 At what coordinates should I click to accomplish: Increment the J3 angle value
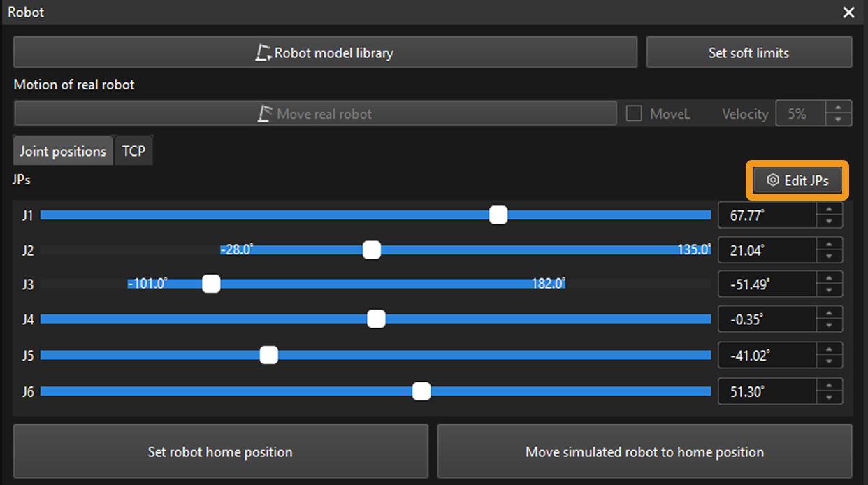click(829, 279)
